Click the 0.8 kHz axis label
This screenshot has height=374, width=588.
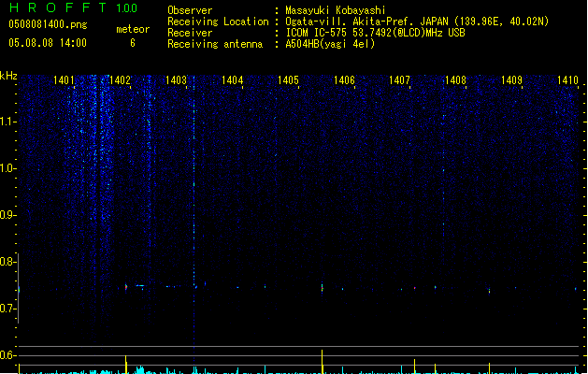pyautogui.click(x=7, y=262)
